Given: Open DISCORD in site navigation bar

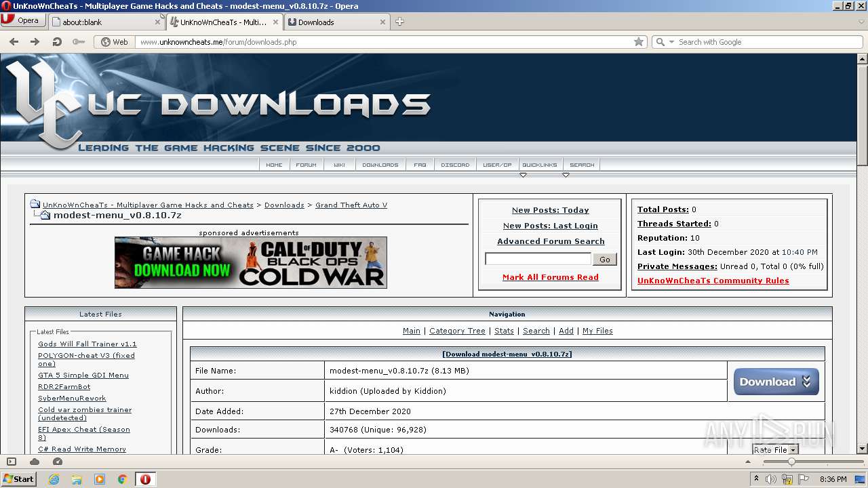Looking at the screenshot, I should [455, 165].
